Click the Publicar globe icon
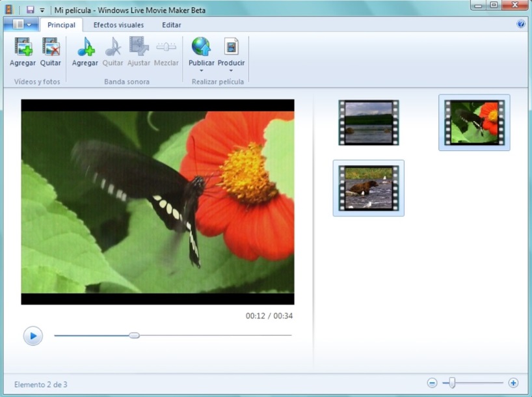 click(x=201, y=47)
